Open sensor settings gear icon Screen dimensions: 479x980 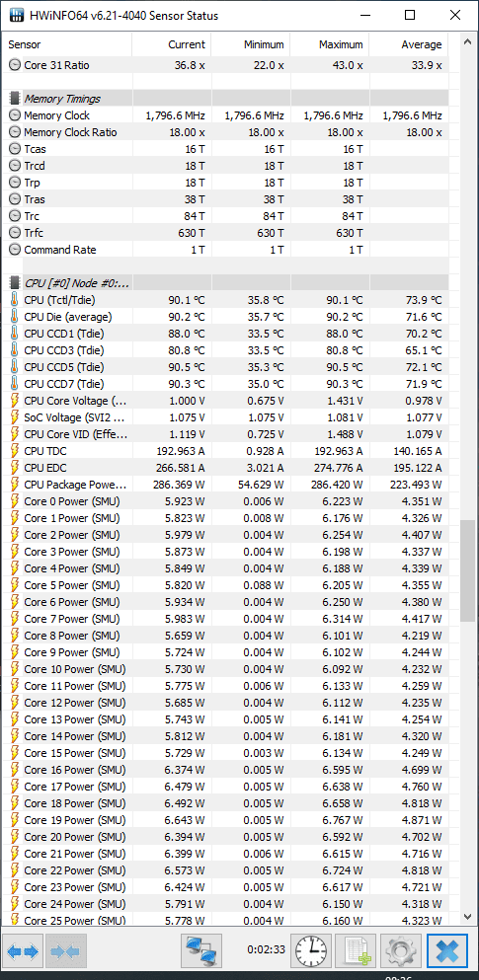point(400,951)
